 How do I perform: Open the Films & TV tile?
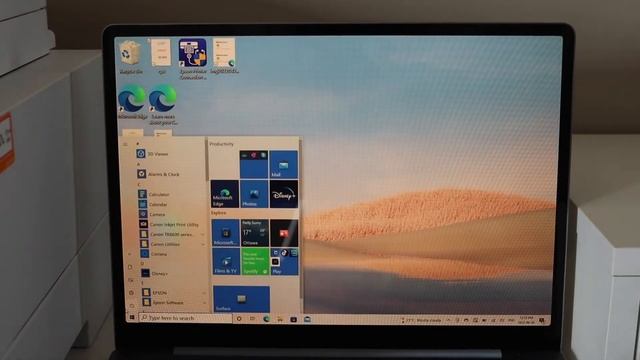226,262
